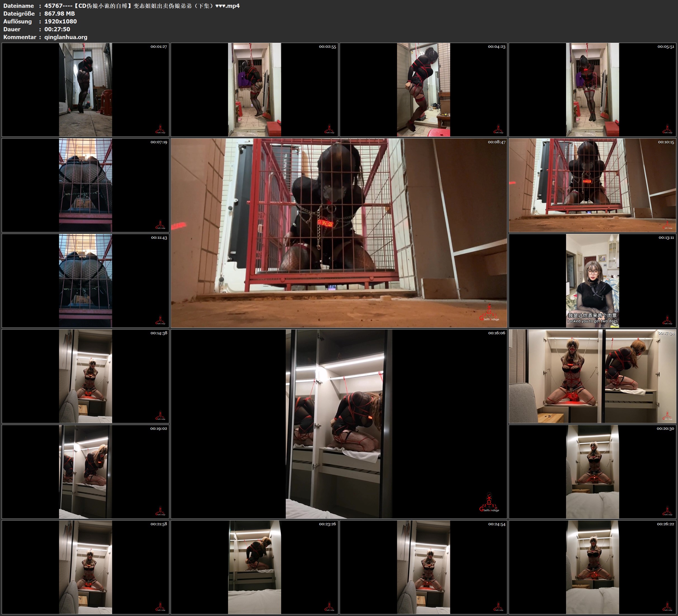Click the qinglanhua.org comment text
678x616 pixels.
pos(66,37)
